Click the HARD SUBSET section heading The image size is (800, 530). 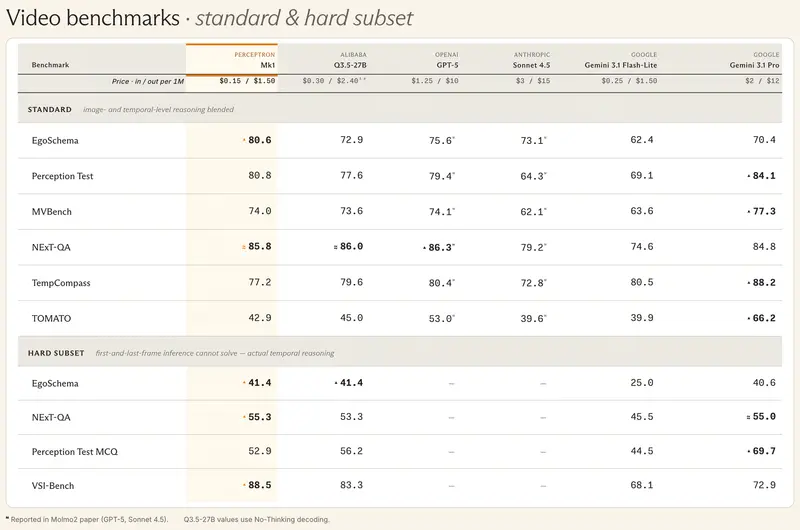(x=56, y=353)
